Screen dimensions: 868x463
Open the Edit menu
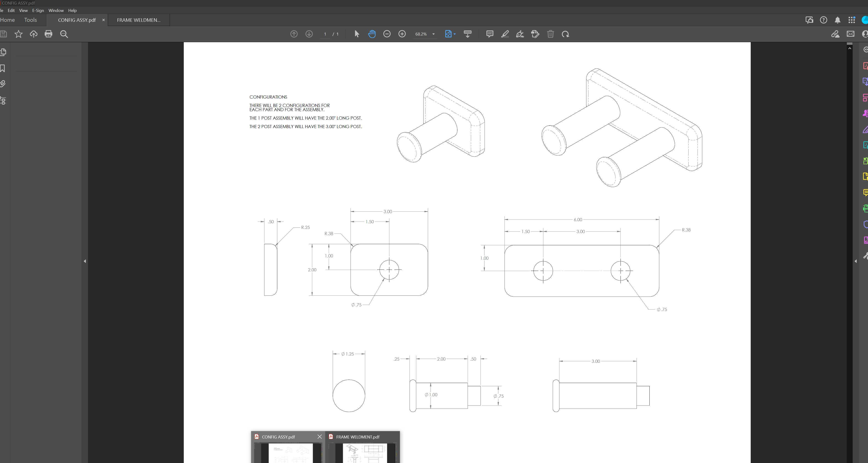click(11, 11)
